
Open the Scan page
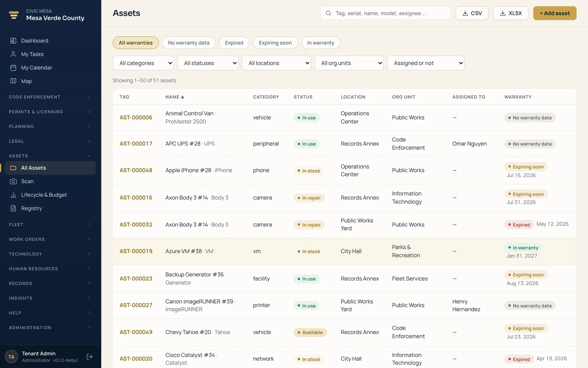coord(50,181)
